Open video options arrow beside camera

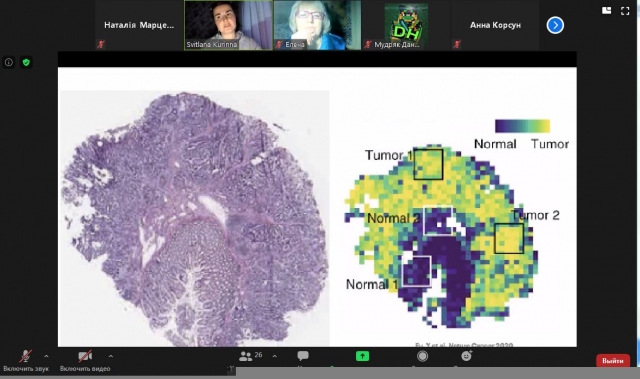pos(111,356)
